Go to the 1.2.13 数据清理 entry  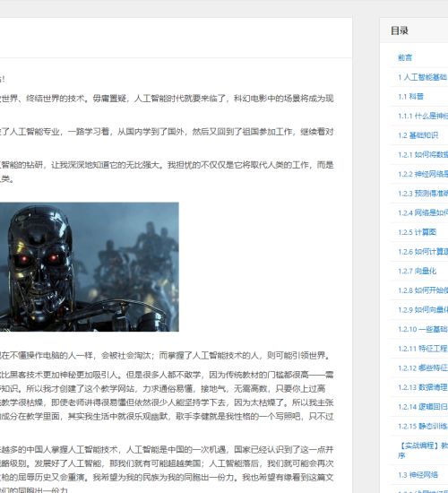coord(423,387)
